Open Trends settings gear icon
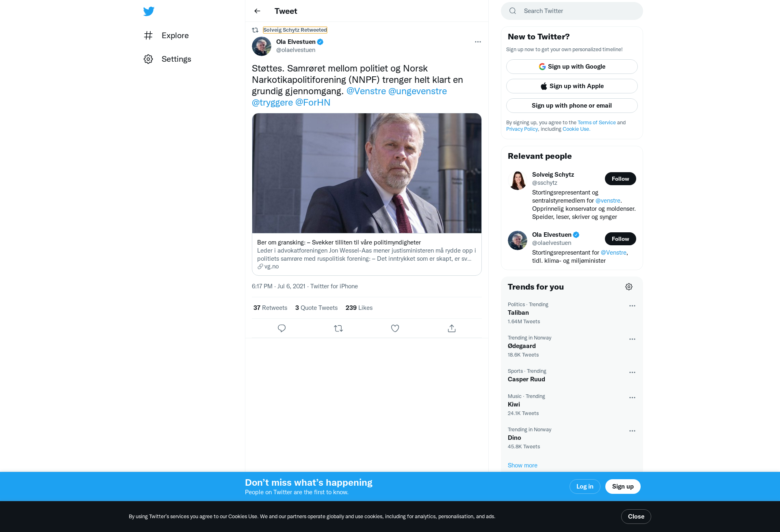The image size is (780, 532). tap(629, 287)
